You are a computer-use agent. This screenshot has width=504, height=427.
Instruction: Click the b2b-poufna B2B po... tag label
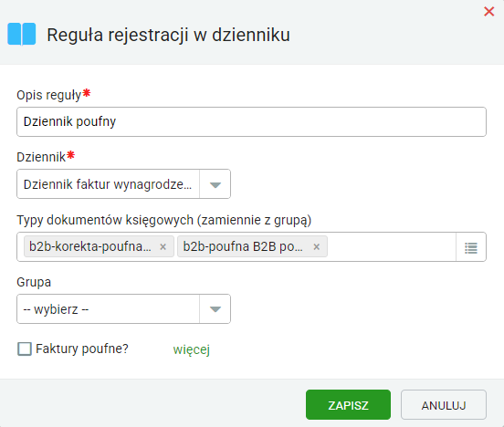click(x=243, y=246)
